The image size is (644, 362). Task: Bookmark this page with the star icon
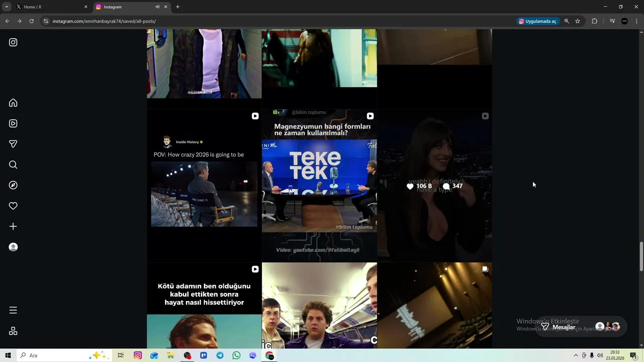pyautogui.click(x=578, y=21)
